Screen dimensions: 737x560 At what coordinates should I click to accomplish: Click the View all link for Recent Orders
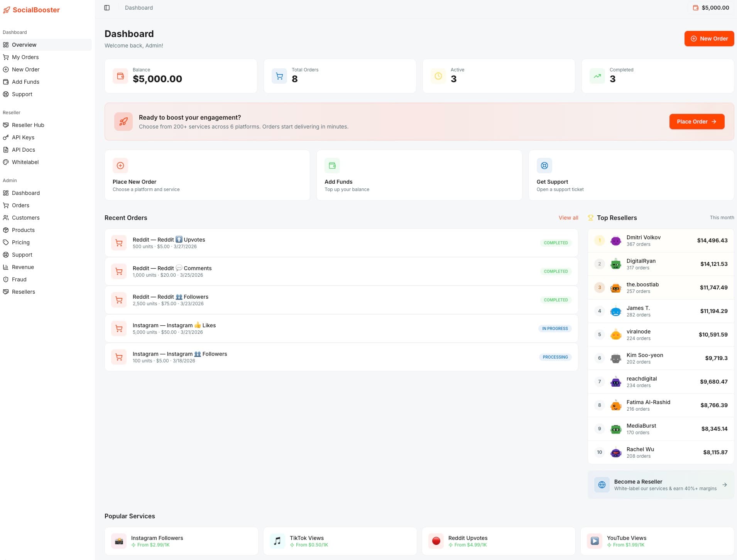click(x=568, y=218)
